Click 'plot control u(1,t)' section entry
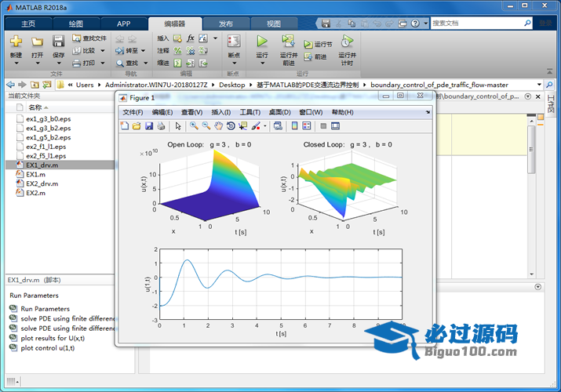 pos(47,347)
